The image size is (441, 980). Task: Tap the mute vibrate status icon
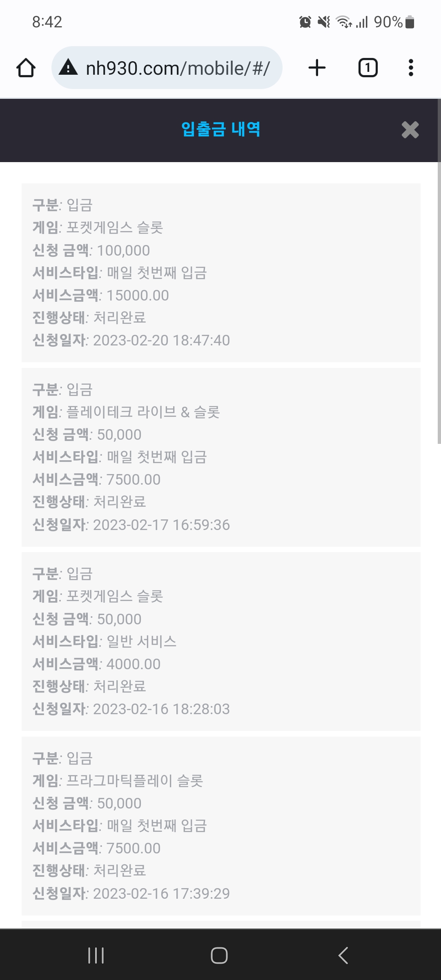pyautogui.click(x=324, y=22)
